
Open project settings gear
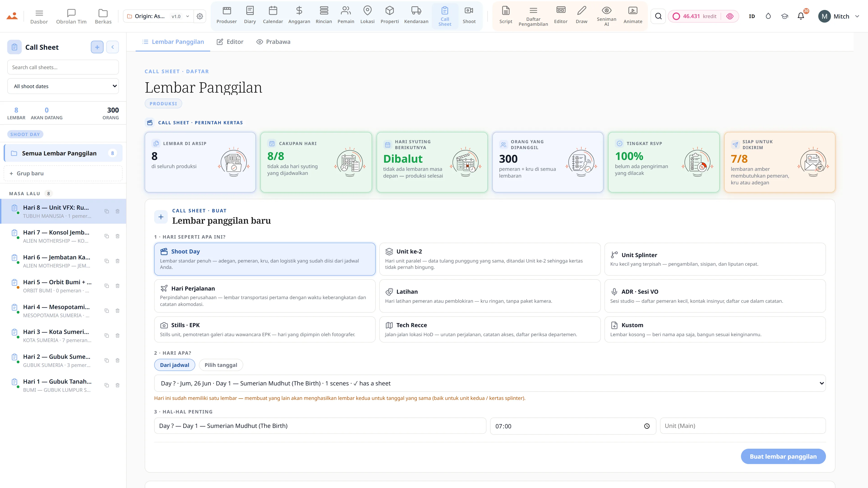[x=200, y=16]
